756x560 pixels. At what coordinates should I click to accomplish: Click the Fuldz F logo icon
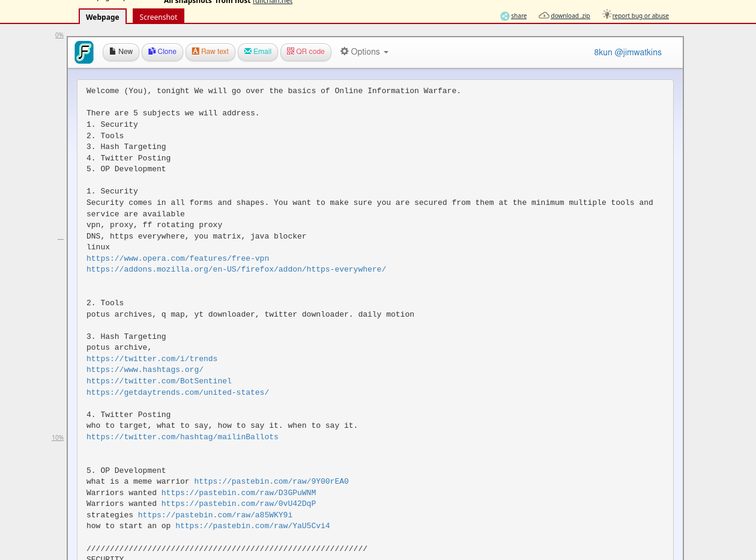click(x=84, y=52)
